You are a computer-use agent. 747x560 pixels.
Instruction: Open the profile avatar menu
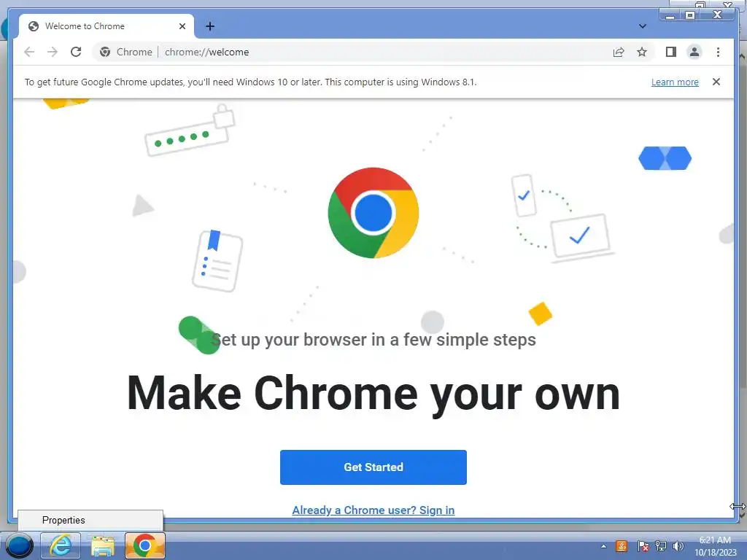[694, 52]
